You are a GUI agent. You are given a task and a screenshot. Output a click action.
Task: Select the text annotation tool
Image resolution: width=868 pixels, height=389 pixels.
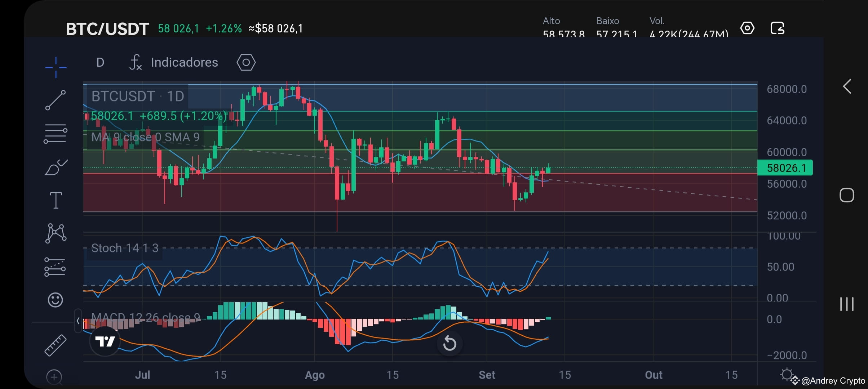56,200
